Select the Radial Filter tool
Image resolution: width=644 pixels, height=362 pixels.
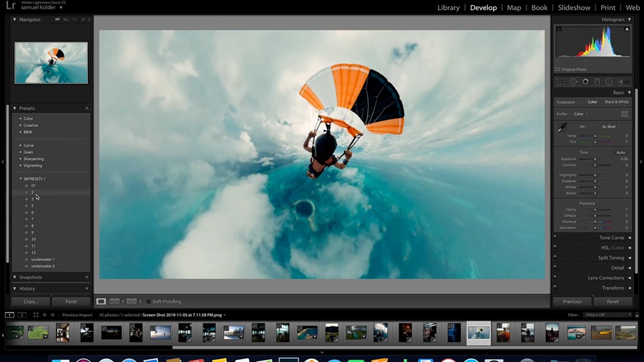tap(609, 82)
